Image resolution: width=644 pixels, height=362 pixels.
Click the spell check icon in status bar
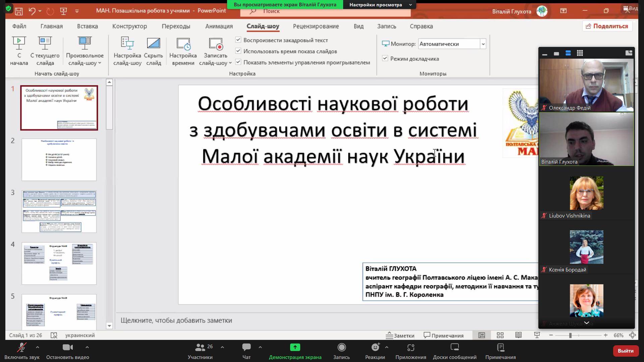tap(54, 335)
